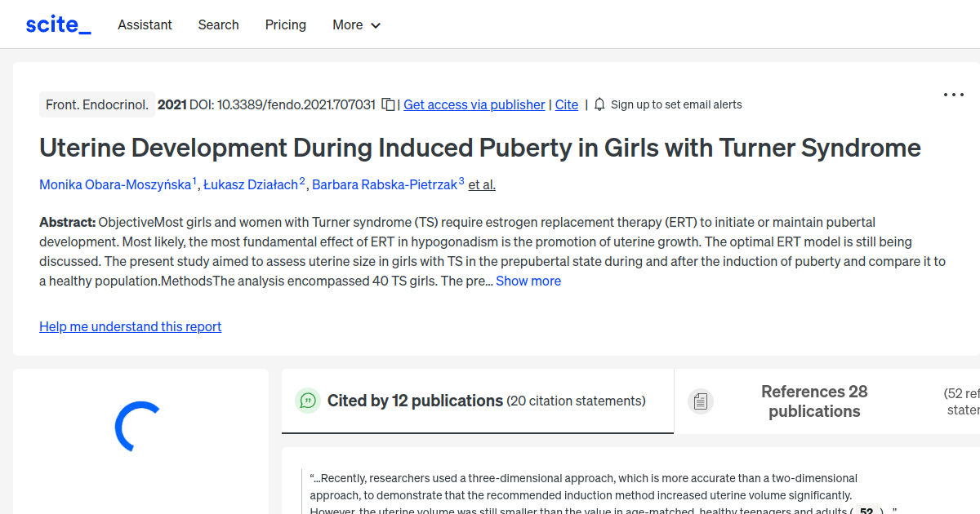
Task: Click the Cite link
Action: [x=566, y=104]
